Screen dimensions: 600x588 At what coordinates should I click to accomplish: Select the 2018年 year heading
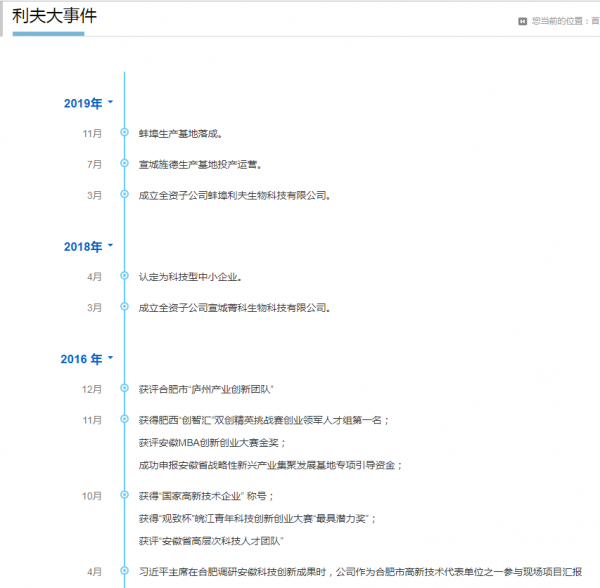(x=83, y=247)
